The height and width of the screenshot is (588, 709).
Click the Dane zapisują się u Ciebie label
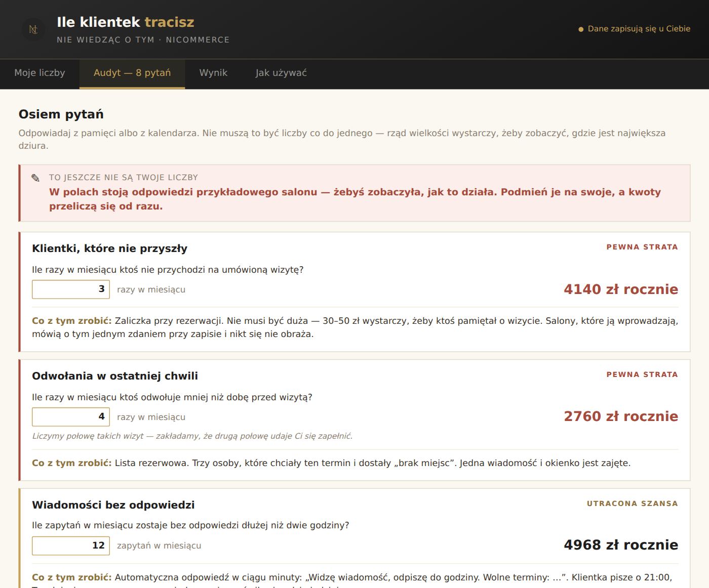tap(639, 29)
